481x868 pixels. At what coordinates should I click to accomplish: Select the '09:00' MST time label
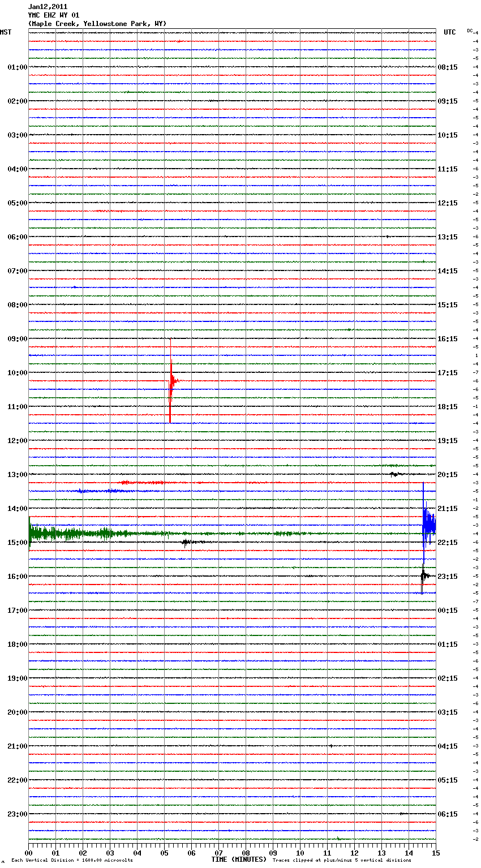[x=18, y=339]
